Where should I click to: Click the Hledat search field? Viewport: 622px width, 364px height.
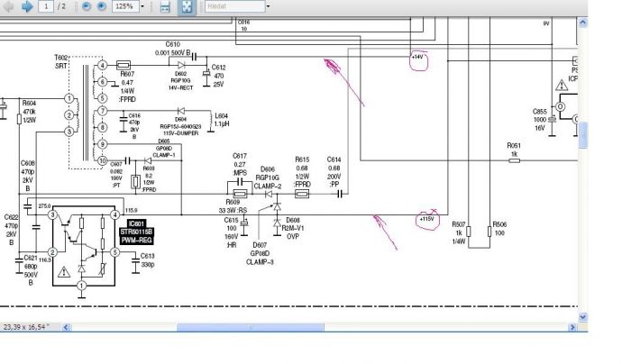pyautogui.click(x=235, y=6)
